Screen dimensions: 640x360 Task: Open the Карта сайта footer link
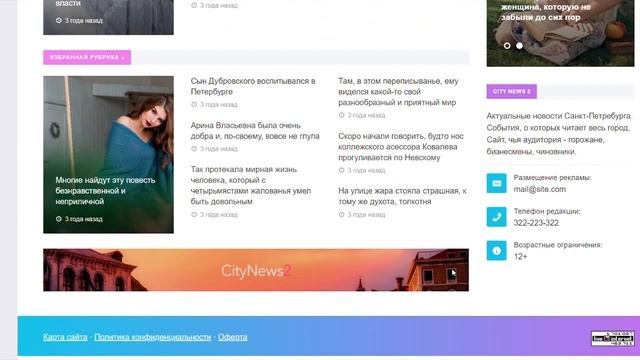pyautogui.click(x=65, y=337)
